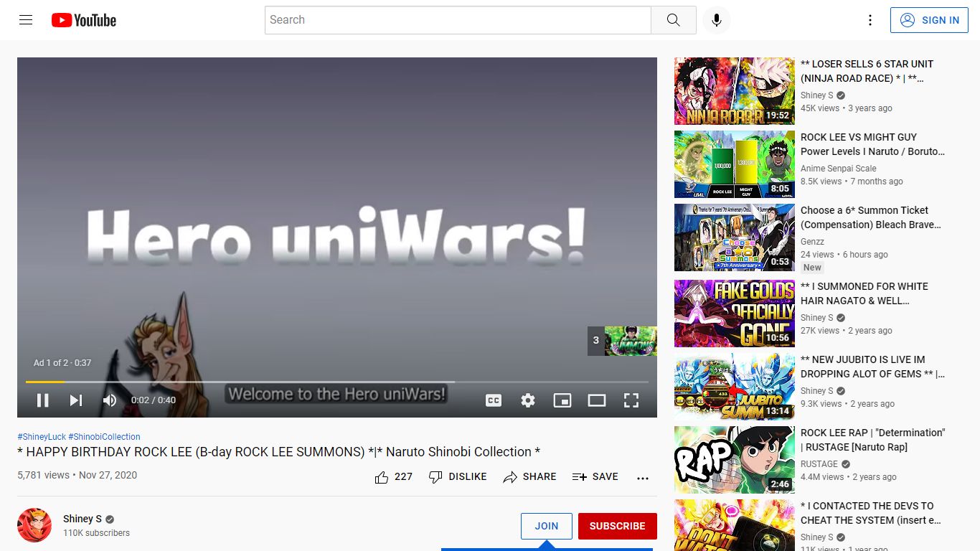The width and height of the screenshot is (980, 551).
Task: Click the #ShineyLuck hashtag
Action: pos(42,437)
